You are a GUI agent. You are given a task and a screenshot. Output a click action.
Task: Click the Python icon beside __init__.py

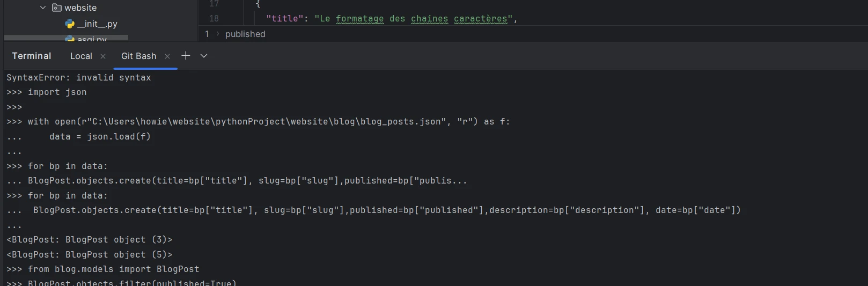coord(70,24)
